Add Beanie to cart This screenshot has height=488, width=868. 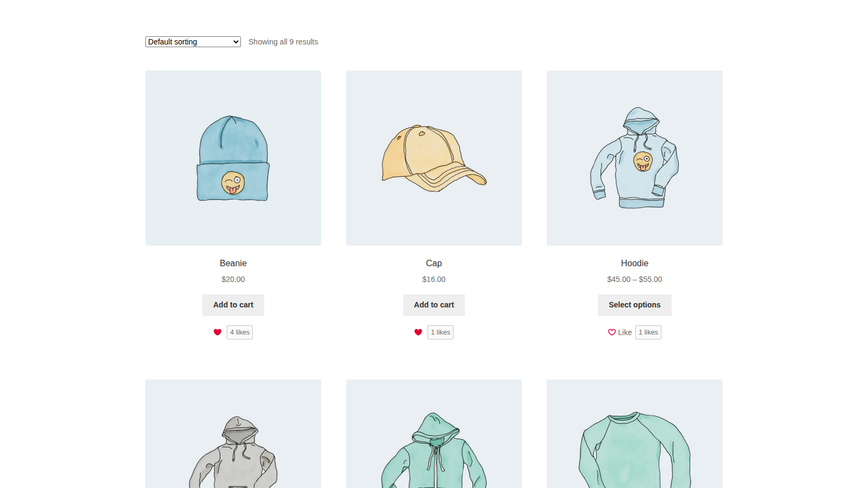tap(233, 305)
